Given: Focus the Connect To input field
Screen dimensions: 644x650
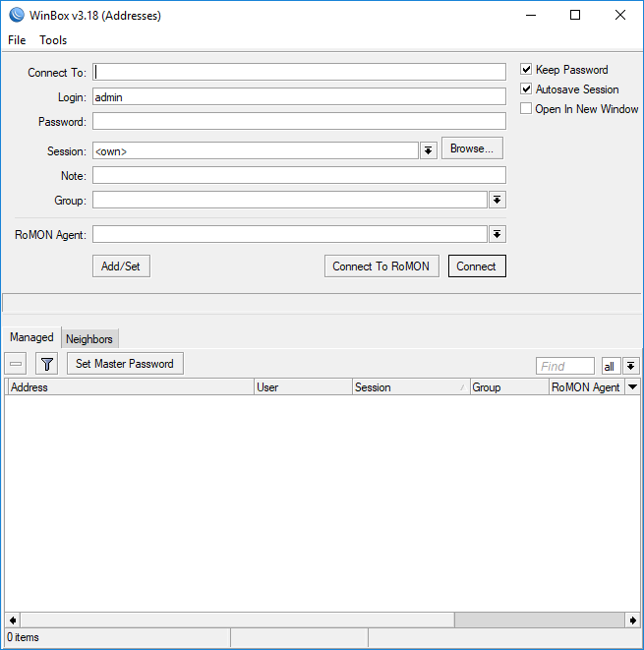Looking at the screenshot, I should pos(299,72).
